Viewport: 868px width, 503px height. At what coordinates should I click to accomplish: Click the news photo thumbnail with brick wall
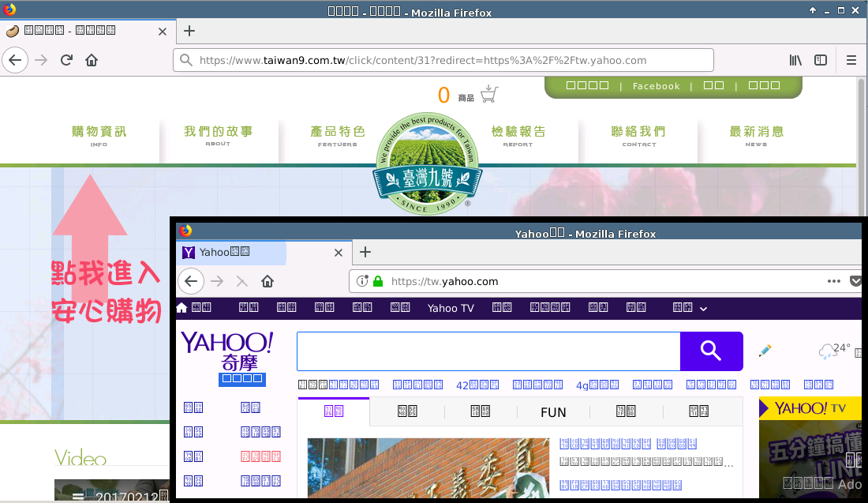pos(428,468)
